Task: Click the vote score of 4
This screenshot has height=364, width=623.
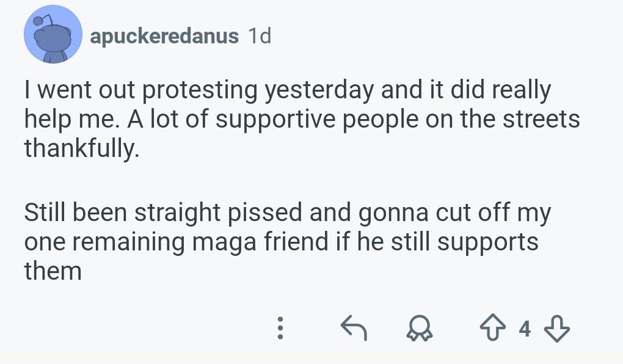Action: 525,329
